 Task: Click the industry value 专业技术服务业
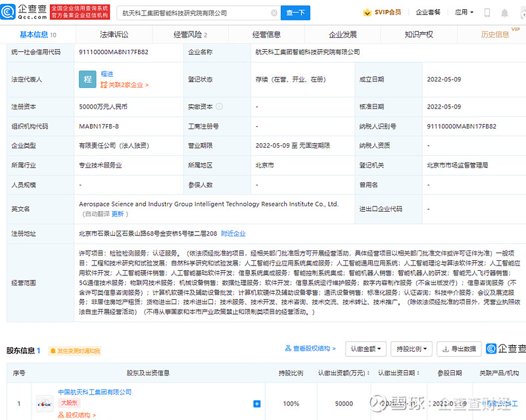pyautogui.click(x=101, y=166)
